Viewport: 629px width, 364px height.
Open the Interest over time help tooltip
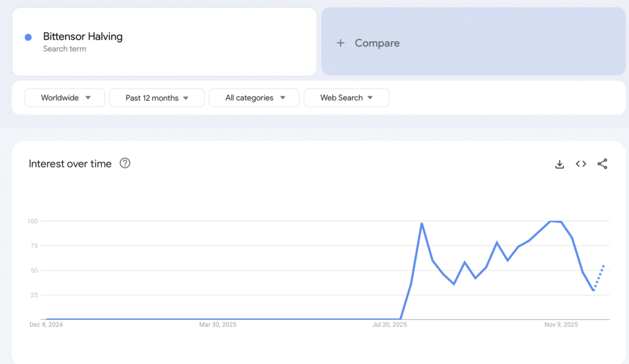125,163
